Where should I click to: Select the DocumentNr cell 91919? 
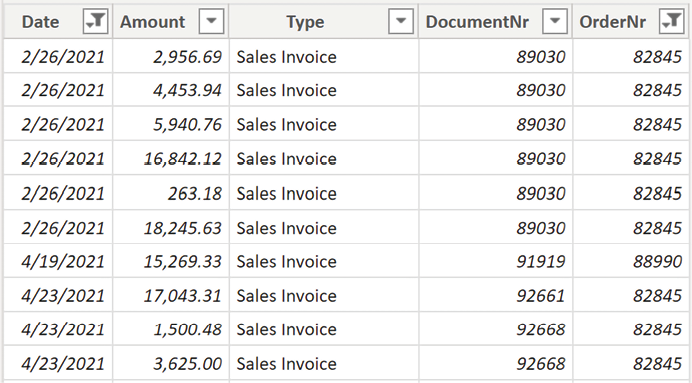pyautogui.click(x=496, y=261)
